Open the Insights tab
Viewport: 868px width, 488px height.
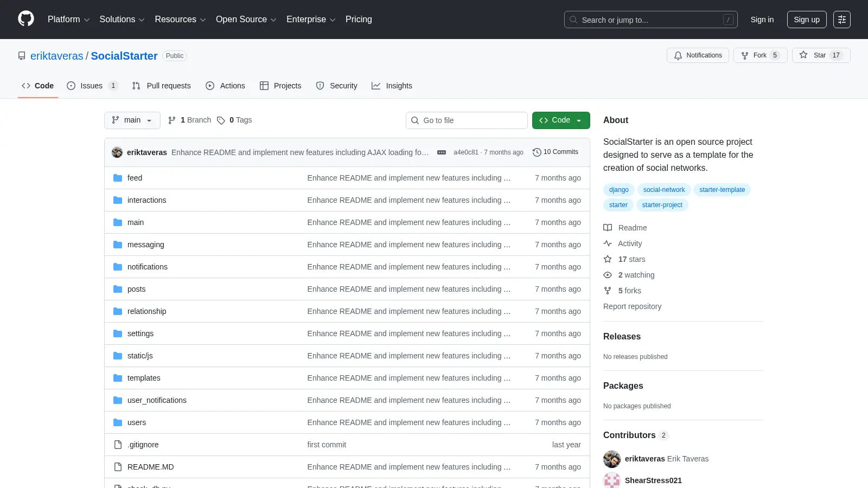pos(392,86)
